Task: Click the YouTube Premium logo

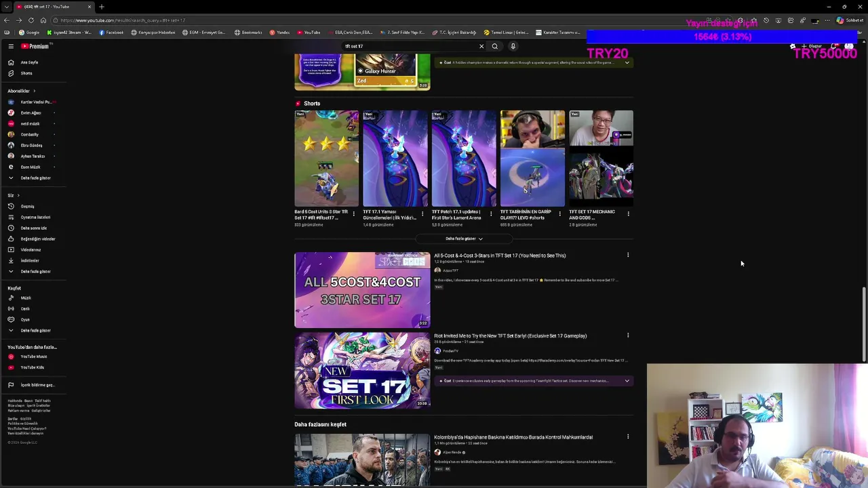Action: click(x=35, y=46)
